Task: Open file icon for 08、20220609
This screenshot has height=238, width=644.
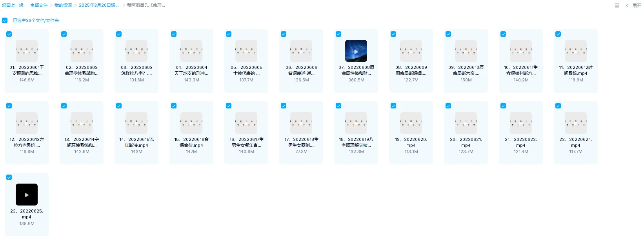Action: coord(411,51)
